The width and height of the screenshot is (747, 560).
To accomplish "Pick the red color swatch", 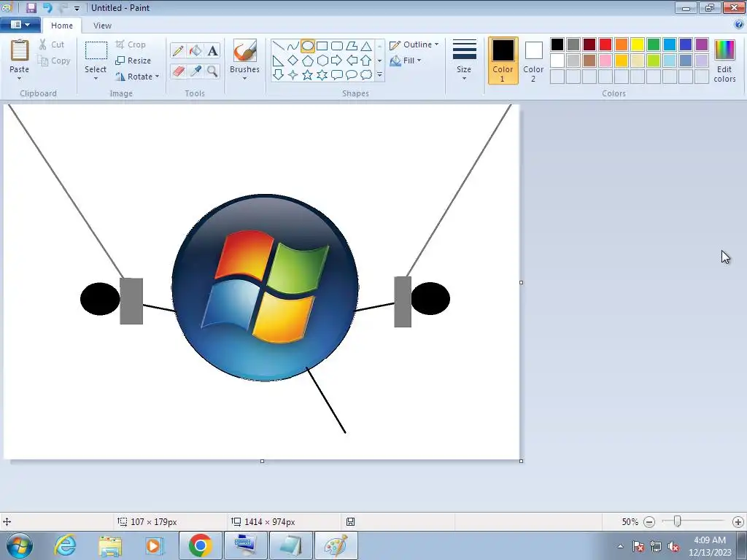I will (605, 44).
